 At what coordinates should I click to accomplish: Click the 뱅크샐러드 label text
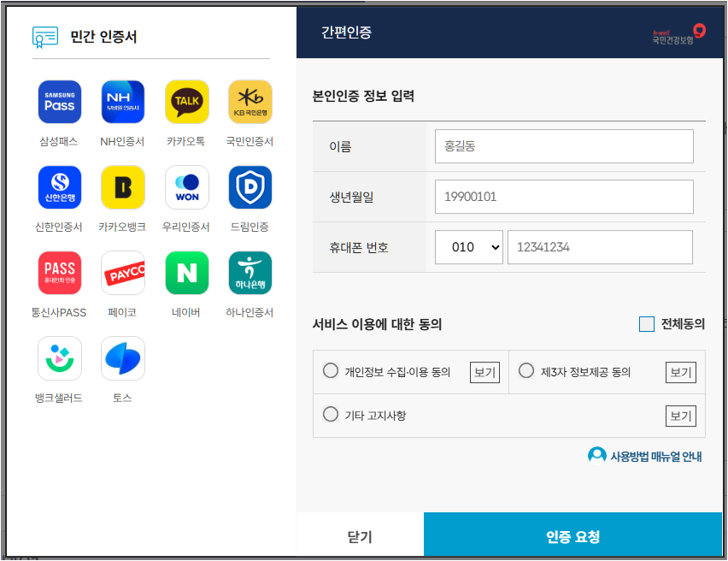59,398
